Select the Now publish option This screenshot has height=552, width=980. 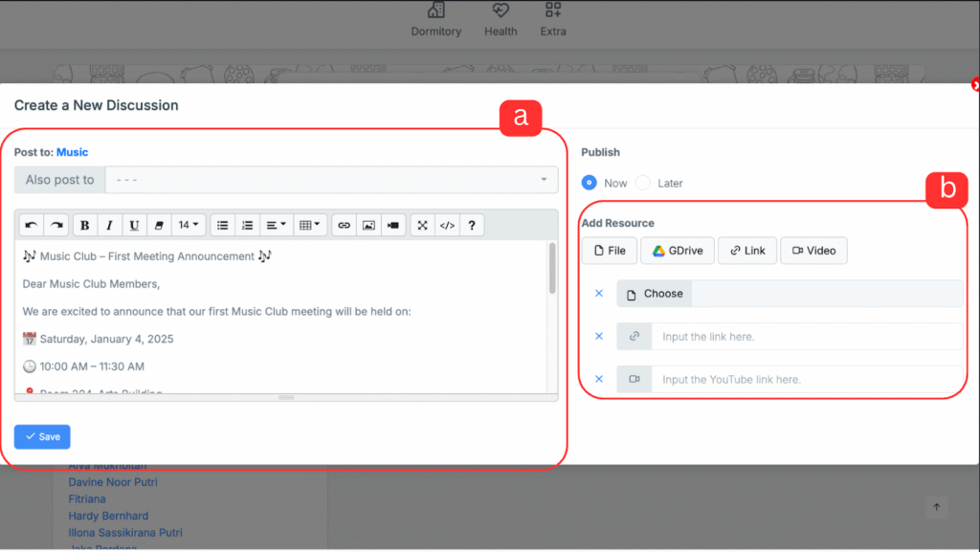pos(590,183)
